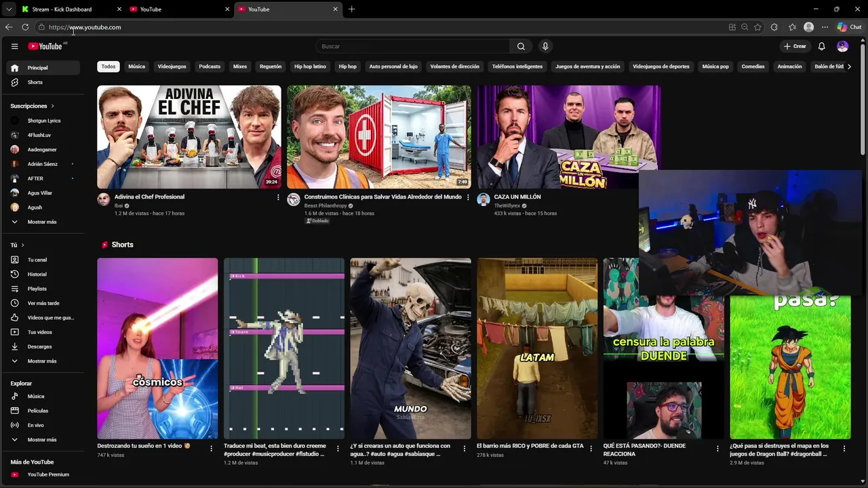Open options for Destrozando tu sueño short
Screen dimensions: 868x488
pyautogui.click(x=211, y=449)
